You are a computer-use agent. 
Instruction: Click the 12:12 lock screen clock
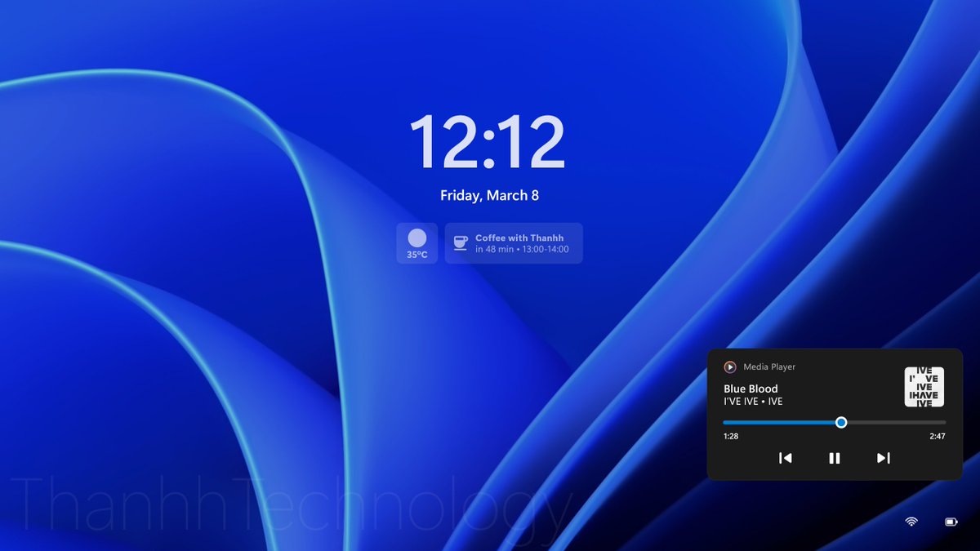coord(488,142)
